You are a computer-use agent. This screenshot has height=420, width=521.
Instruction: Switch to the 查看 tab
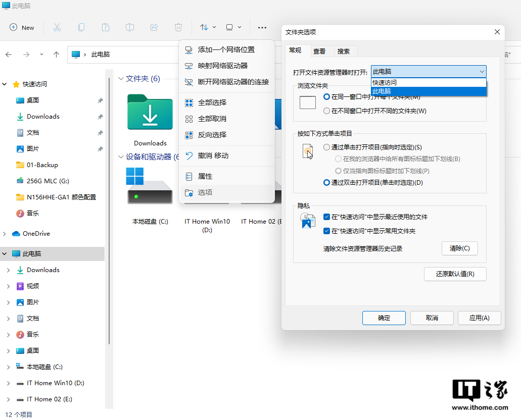319,51
